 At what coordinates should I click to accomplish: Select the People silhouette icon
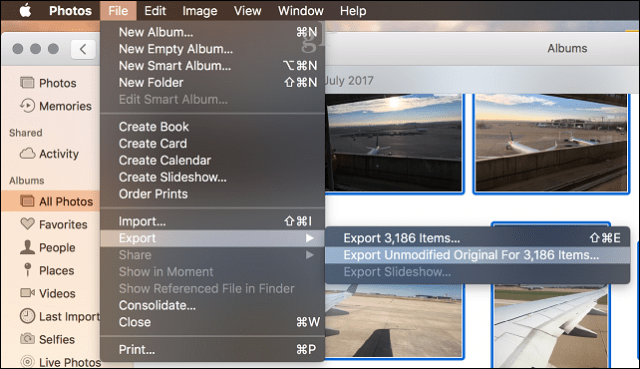click(27, 247)
